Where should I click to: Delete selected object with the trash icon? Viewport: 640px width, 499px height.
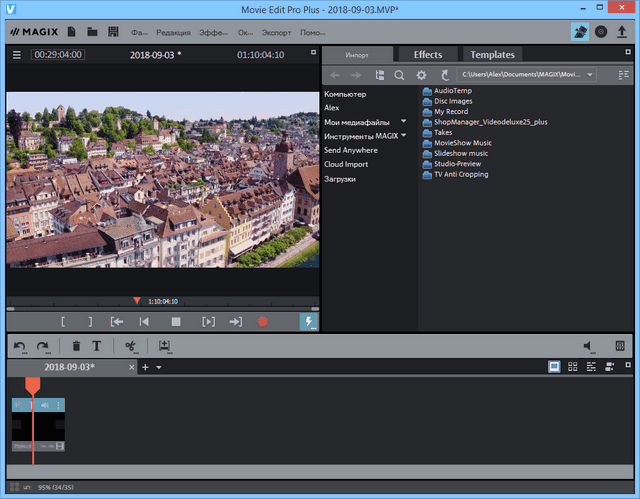coord(76,346)
